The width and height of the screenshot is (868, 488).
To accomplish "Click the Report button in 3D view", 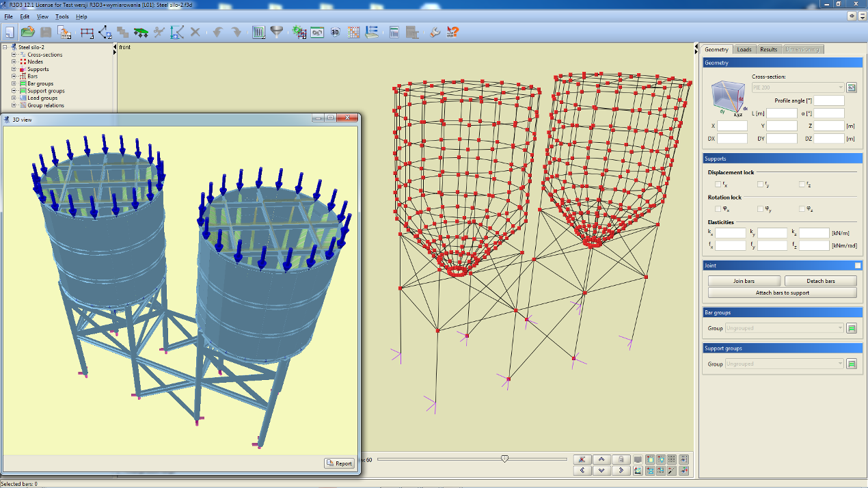I will pos(340,463).
